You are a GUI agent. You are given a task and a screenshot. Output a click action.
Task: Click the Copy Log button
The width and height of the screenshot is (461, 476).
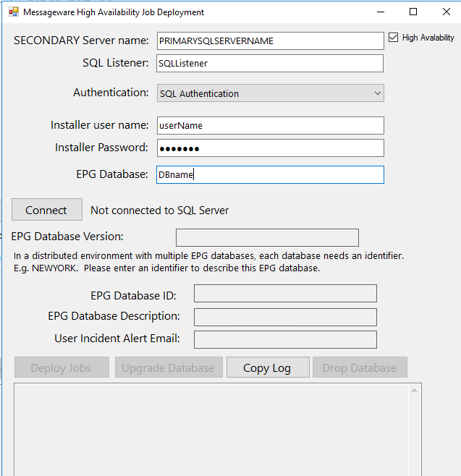(268, 367)
